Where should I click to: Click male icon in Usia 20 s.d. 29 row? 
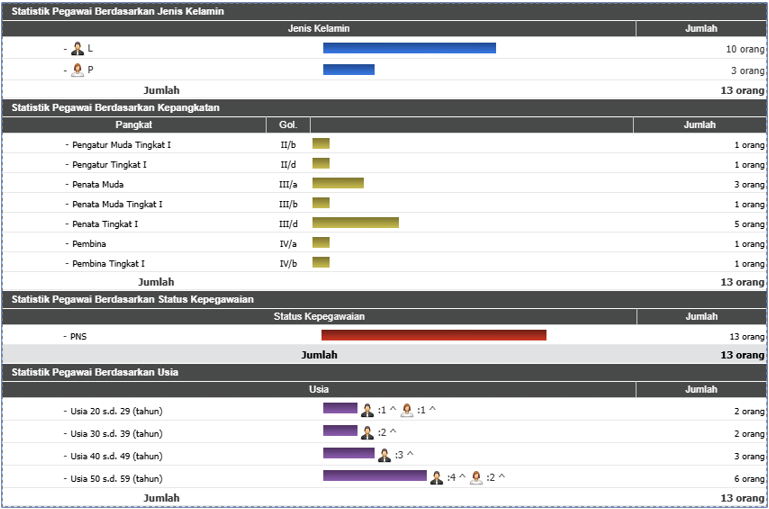click(x=367, y=410)
